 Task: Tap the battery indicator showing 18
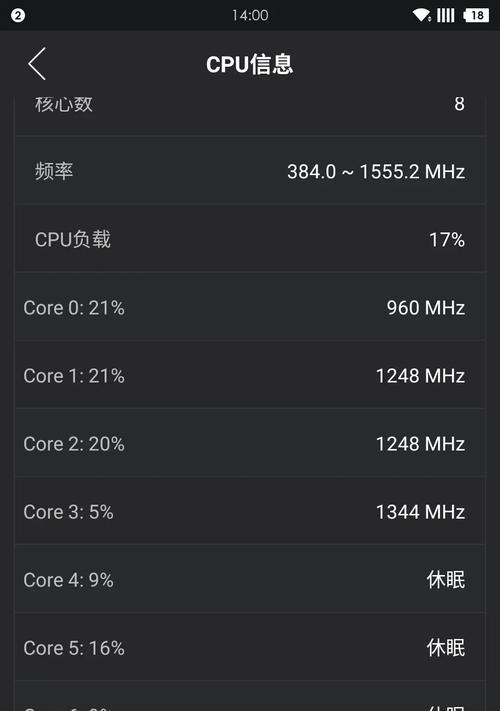[476, 15]
